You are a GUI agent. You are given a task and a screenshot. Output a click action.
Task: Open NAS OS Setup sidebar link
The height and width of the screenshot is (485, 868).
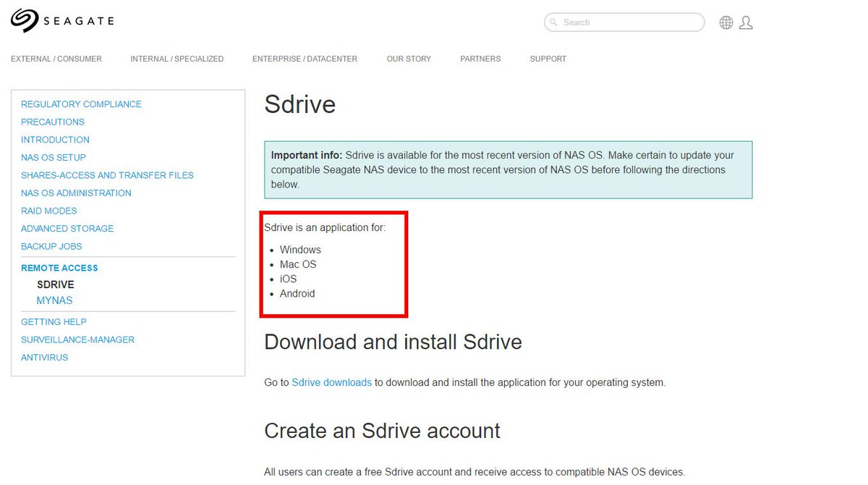click(54, 157)
